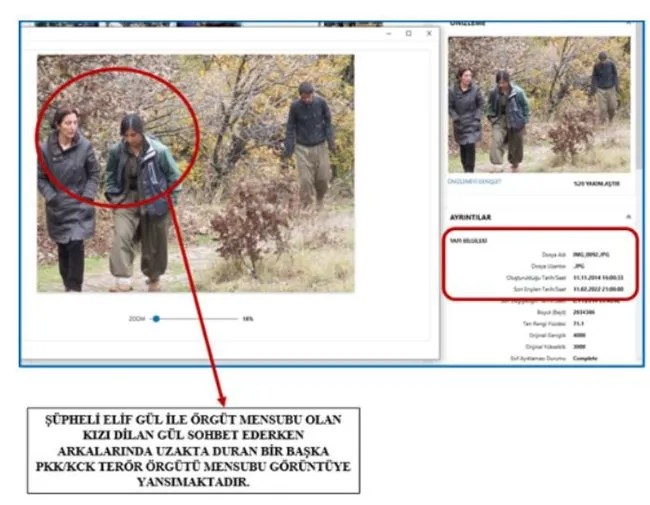Click the 'Orijinal Genişlik' field label

pyautogui.click(x=548, y=335)
